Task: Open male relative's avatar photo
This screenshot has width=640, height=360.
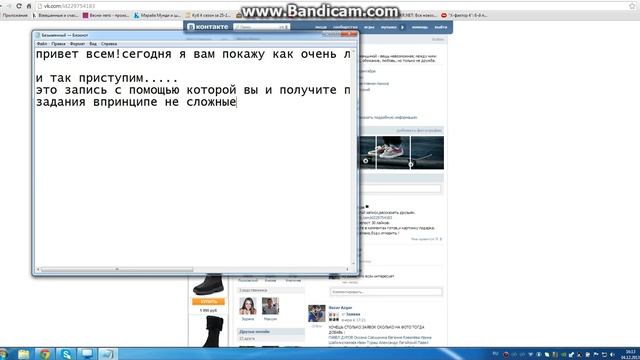Action: point(270,306)
